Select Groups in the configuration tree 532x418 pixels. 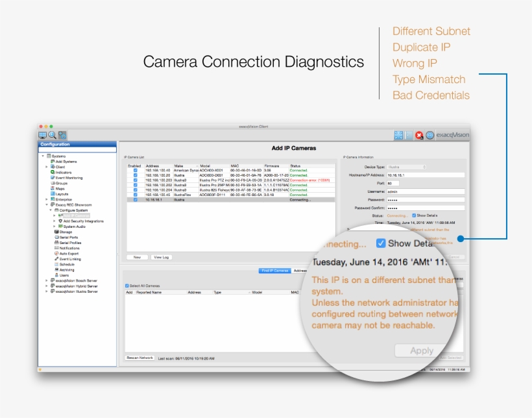pos(62,184)
